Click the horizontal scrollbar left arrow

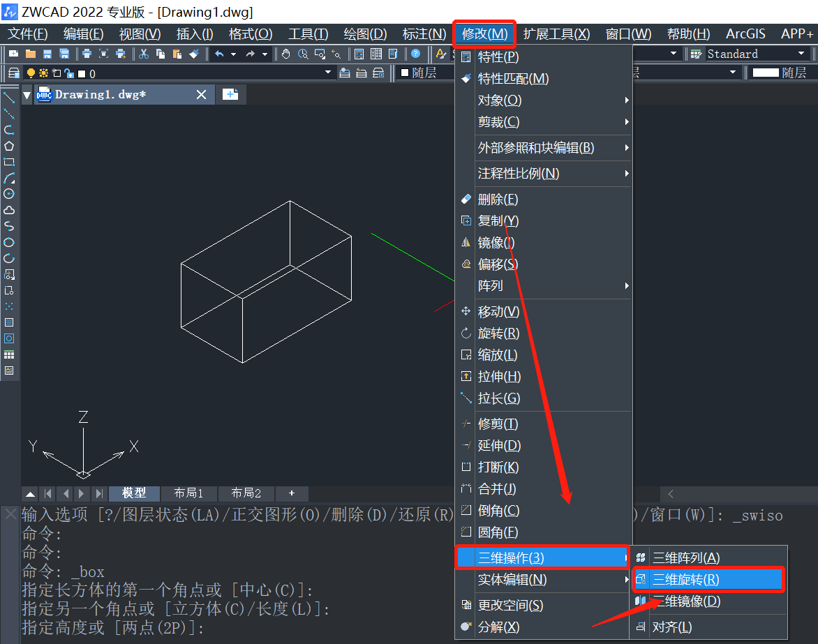(x=670, y=494)
